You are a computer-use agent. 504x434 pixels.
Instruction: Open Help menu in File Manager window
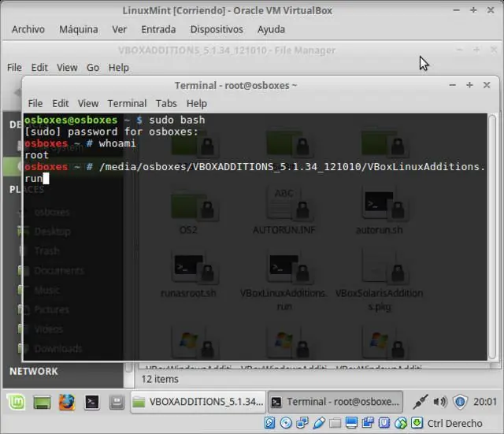119,68
